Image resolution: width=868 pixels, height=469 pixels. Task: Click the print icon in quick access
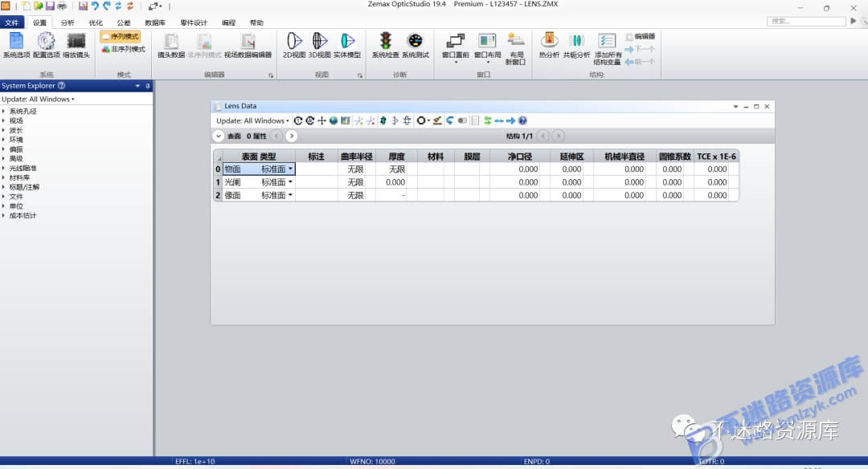(x=62, y=6)
